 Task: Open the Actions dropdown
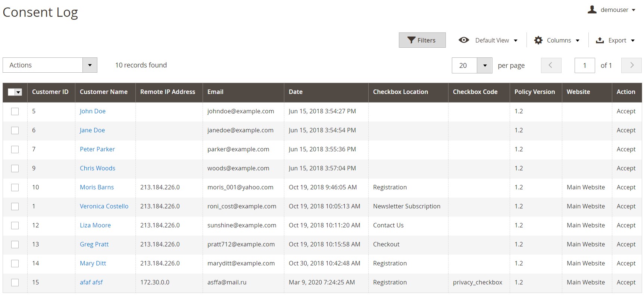(50, 65)
